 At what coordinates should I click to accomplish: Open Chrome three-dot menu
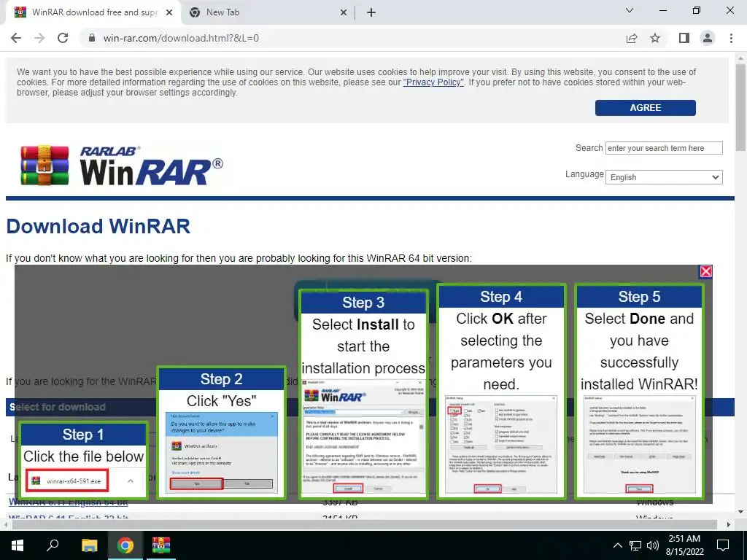pyautogui.click(x=731, y=38)
